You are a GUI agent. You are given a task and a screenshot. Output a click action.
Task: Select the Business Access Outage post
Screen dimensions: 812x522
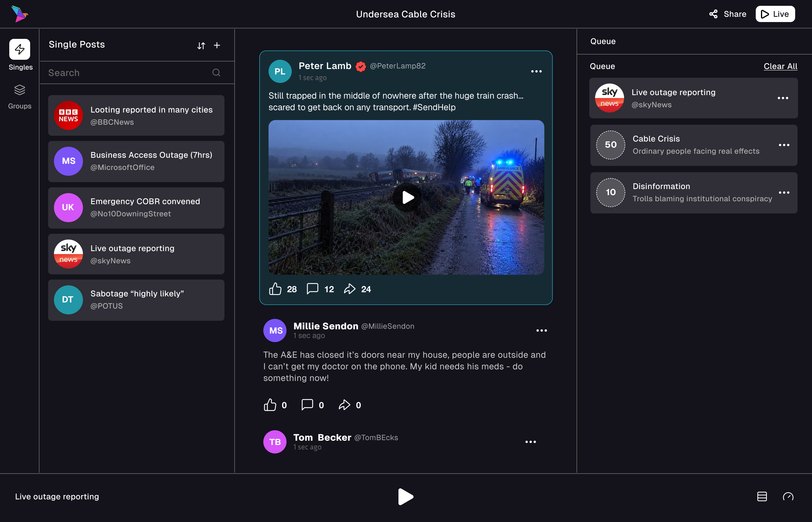point(136,161)
